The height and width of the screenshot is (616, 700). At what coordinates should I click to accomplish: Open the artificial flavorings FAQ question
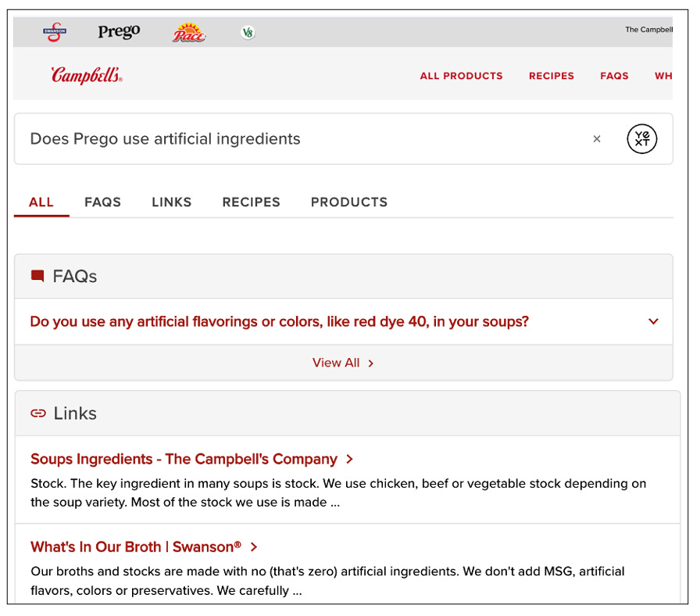280,321
